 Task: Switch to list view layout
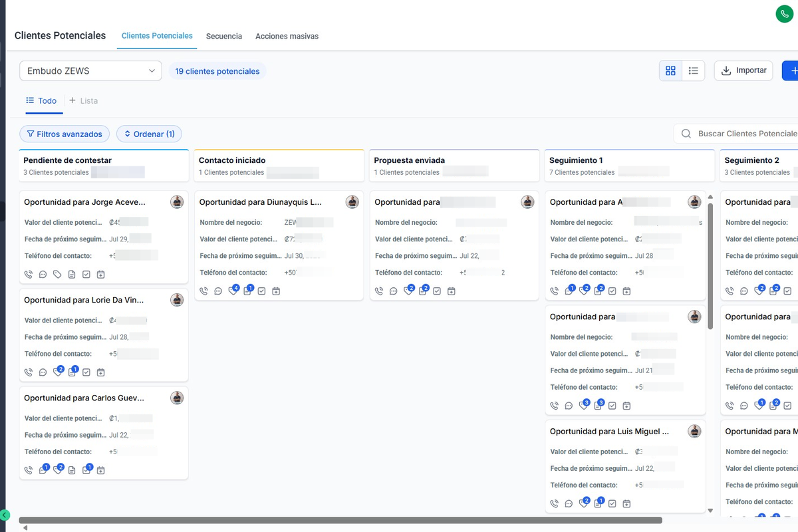click(x=694, y=70)
